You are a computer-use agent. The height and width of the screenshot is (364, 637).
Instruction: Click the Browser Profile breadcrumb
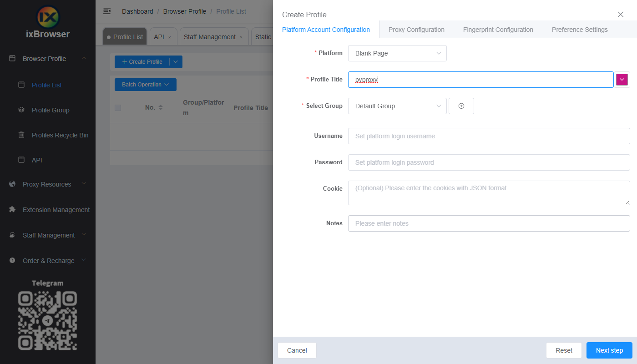pyautogui.click(x=185, y=11)
